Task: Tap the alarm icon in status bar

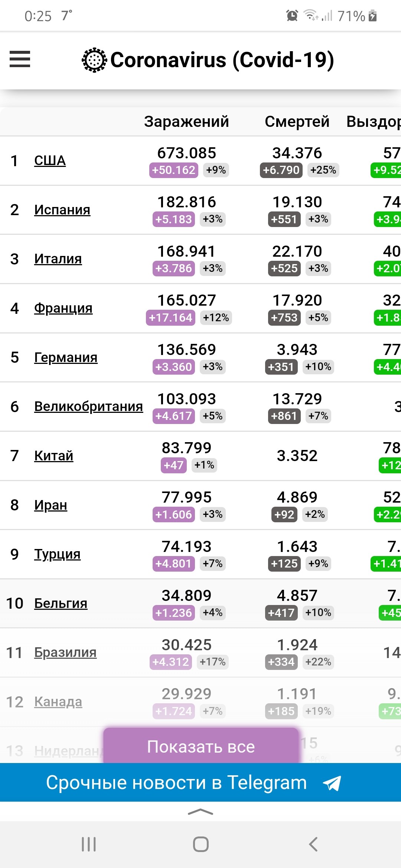Action: click(292, 16)
